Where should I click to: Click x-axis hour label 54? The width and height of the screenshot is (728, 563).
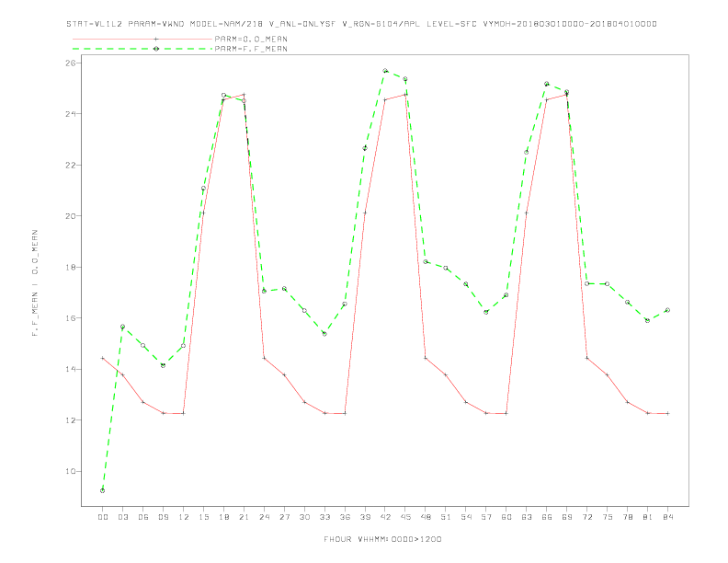pos(466,517)
